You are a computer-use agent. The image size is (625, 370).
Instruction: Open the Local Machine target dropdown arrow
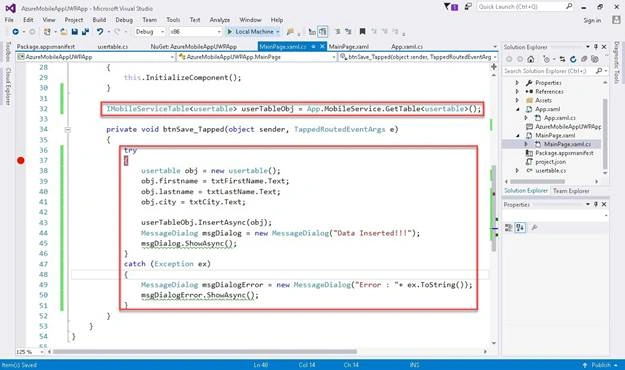point(278,31)
